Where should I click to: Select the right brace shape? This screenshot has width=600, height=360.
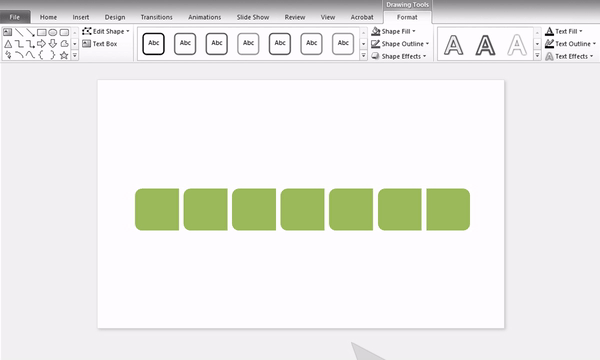click(53, 55)
